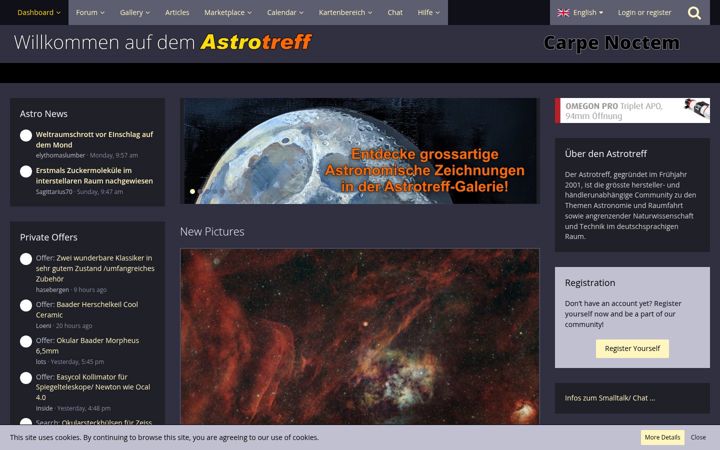Open the Articles menu item
Image resolution: width=720 pixels, height=450 pixels.
[x=177, y=12]
